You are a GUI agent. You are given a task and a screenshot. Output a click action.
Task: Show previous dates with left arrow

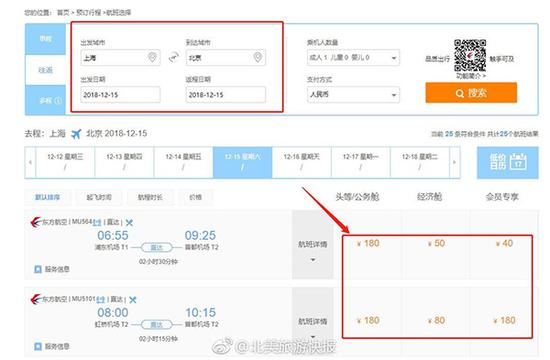pyautogui.click(x=30, y=162)
